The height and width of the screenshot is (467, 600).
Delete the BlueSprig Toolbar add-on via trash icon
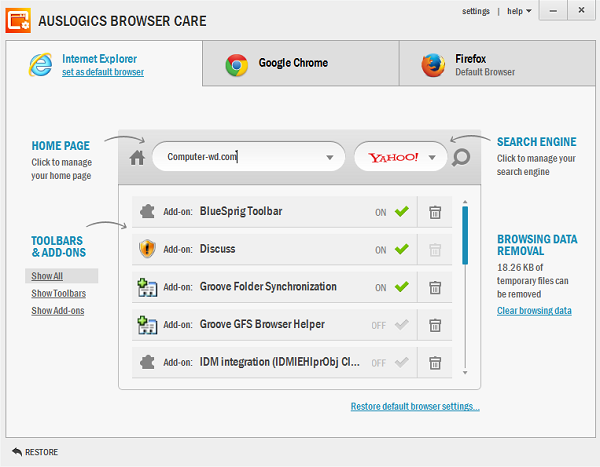tap(435, 212)
